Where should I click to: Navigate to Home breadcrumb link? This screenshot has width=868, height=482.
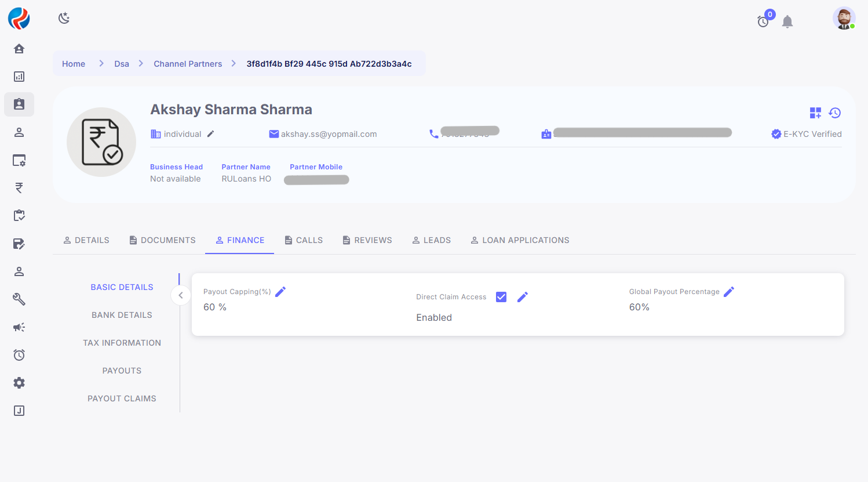pos(74,64)
